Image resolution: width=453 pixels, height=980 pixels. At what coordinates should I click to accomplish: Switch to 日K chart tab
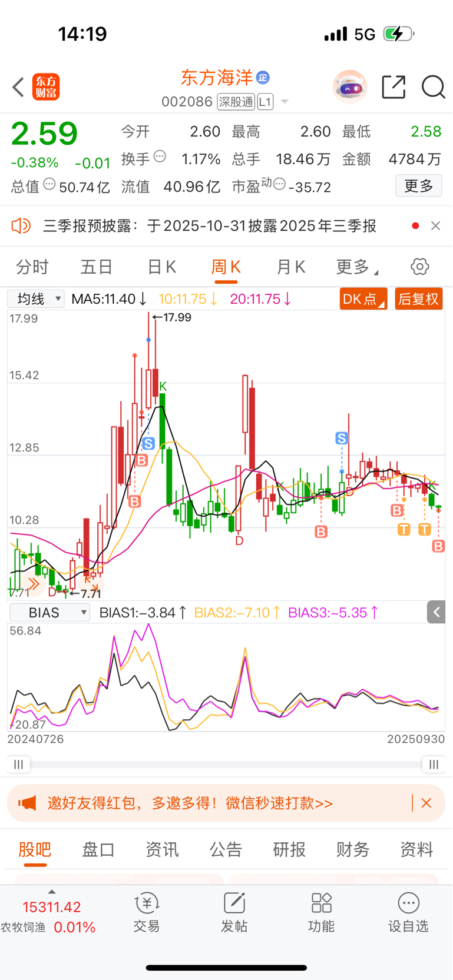coord(161,267)
